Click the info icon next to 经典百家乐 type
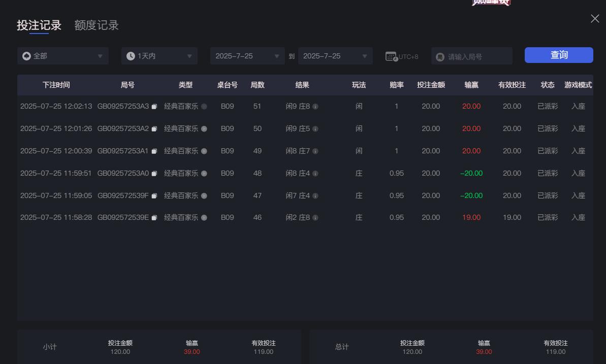The width and height of the screenshot is (606, 364). (204, 106)
